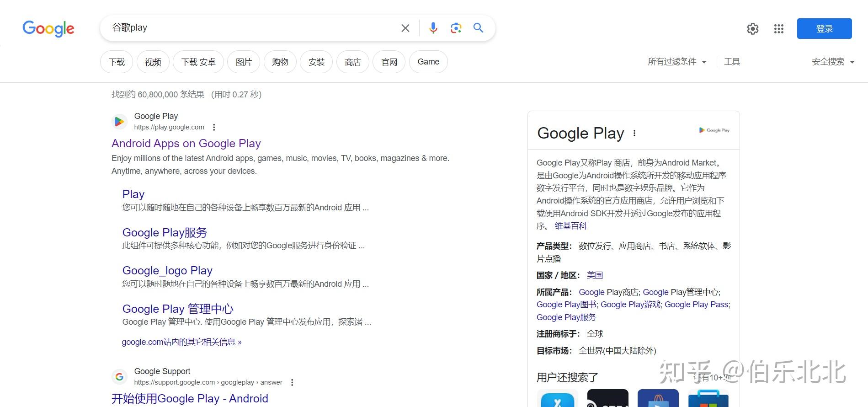This screenshot has width=868, height=407.
Task: Select the 官网 filter chip
Action: 389,62
